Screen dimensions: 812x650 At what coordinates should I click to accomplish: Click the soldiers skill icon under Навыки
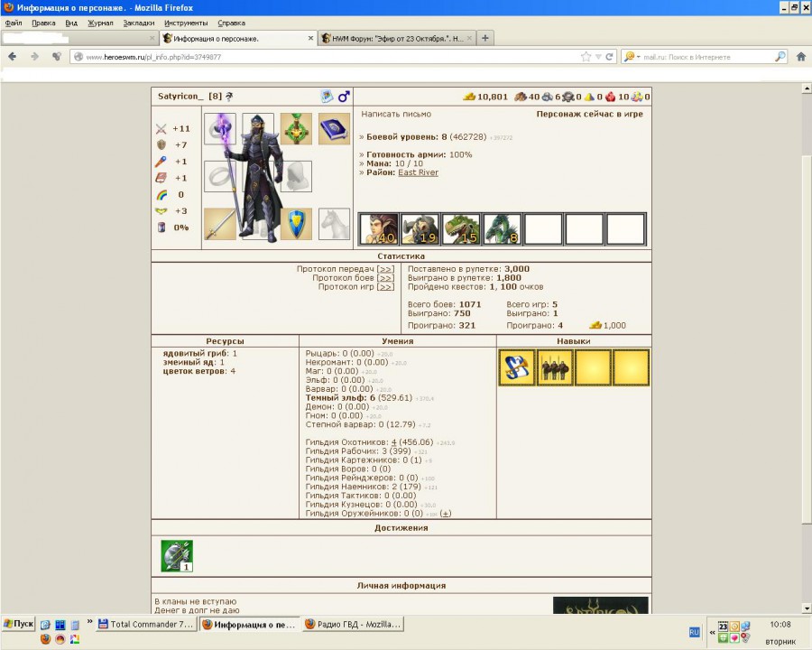(x=555, y=367)
